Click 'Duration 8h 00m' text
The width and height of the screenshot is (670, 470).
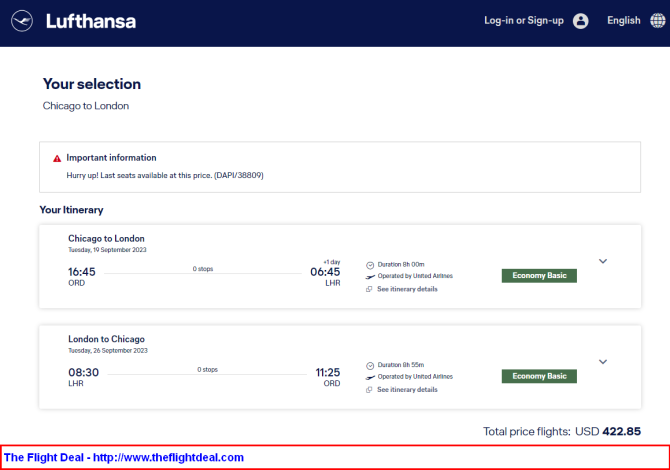coord(401,264)
